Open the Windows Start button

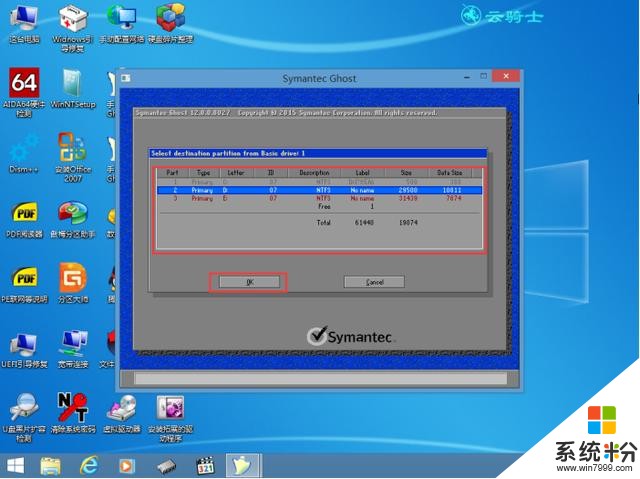(16, 466)
